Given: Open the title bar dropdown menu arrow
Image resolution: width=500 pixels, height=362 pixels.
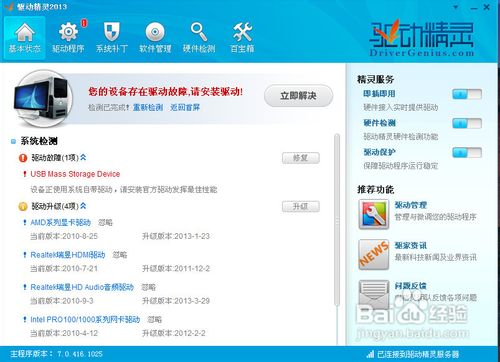Looking at the screenshot, I should [456, 7].
